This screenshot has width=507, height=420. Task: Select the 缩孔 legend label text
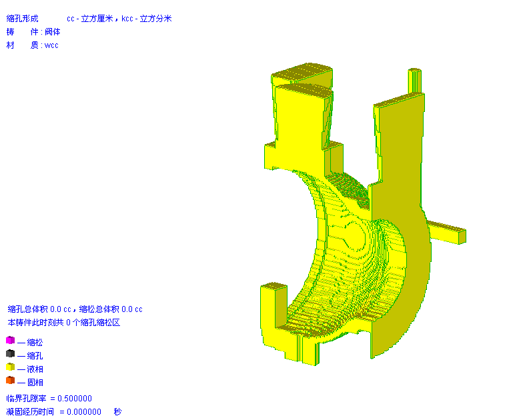click(x=35, y=355)
